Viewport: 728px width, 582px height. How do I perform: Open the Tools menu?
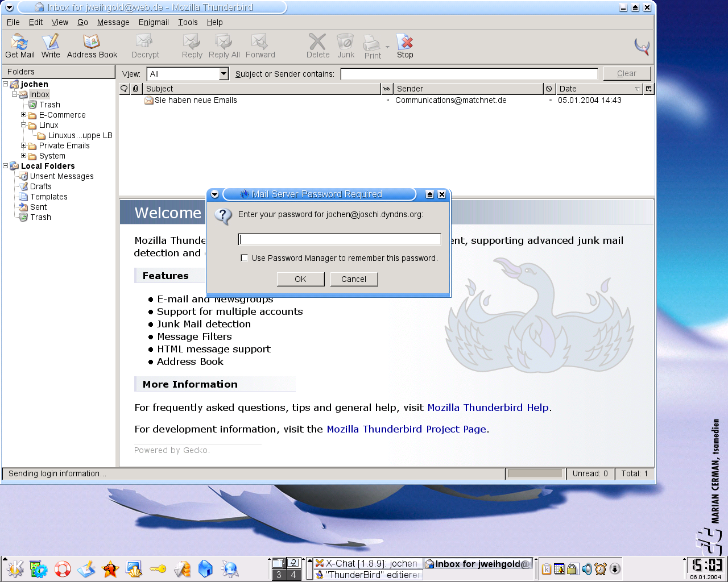tap(187, 22)
